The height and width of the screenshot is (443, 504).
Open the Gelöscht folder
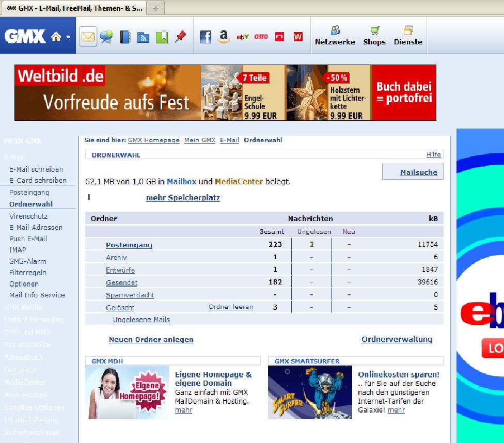tap(120, 308)
